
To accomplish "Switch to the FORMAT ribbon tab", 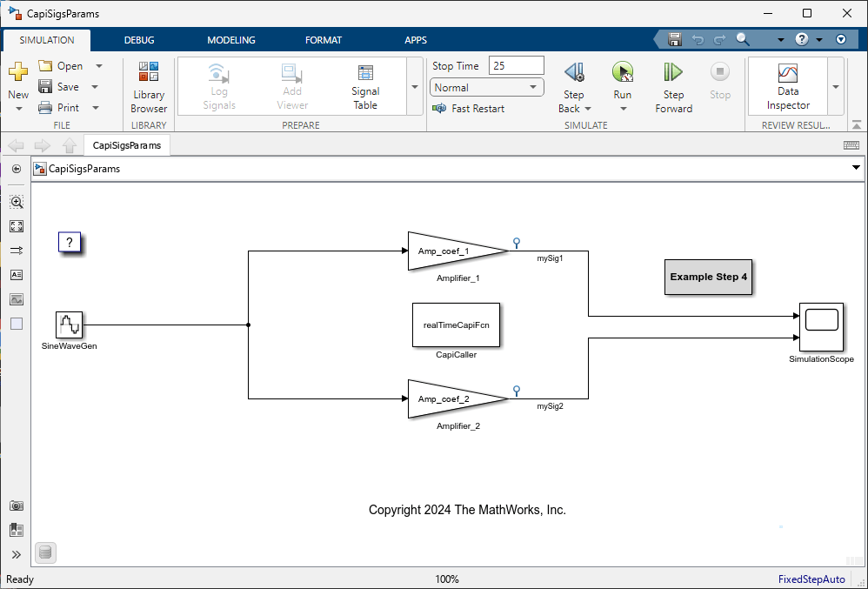I will click(324, 39).
